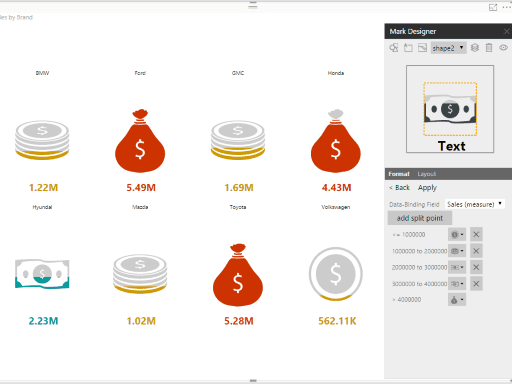The width and height of the screenshot is (512, 384).
Task: Click the Honda money bag icon
Action: 336,141
